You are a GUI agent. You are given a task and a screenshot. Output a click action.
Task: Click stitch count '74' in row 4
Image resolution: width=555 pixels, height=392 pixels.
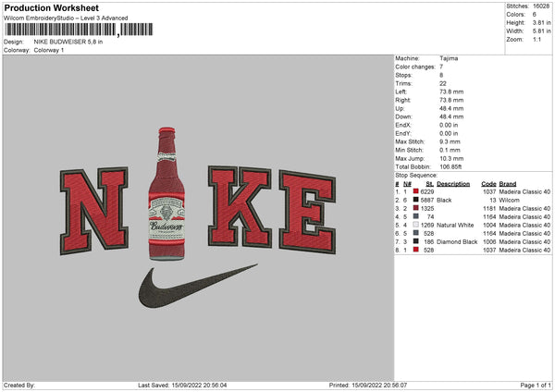pos(430,217)
